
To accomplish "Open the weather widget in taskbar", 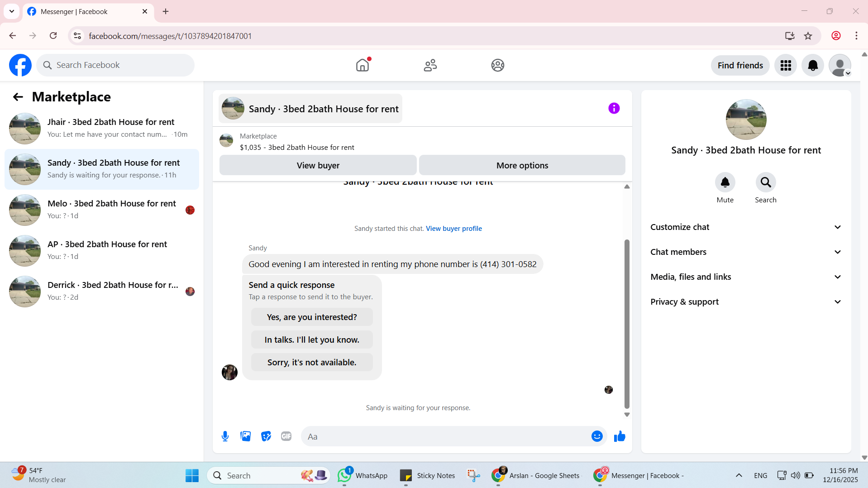I will pyautogui.click(x=39, y=475).
